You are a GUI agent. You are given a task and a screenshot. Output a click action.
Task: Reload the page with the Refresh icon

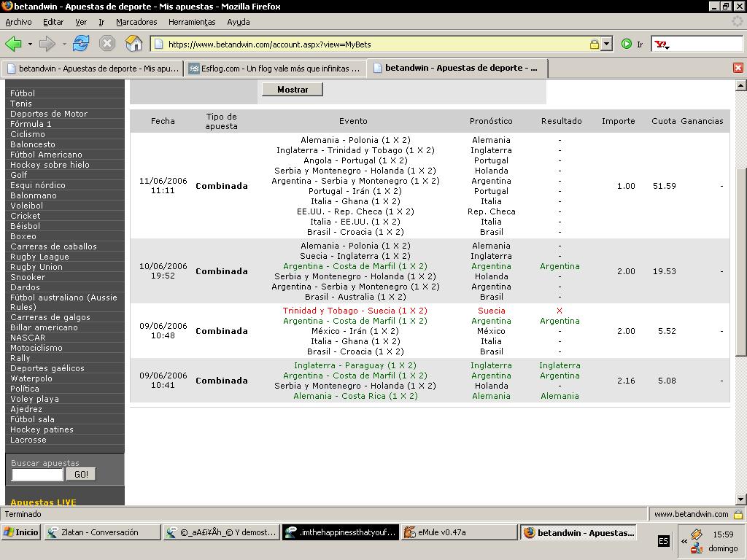pyautogui.click(x=81, y=44)
